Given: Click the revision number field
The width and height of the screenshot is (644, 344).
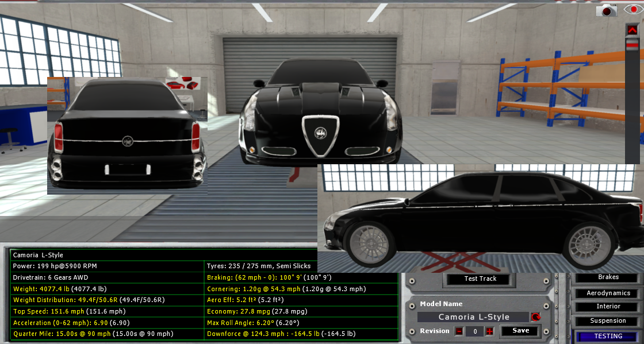Looking at the screenshot, I should 474,331.
